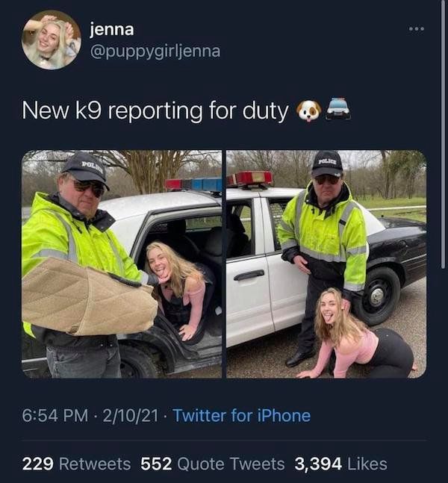Open the left photo with bite sleeve
The height and width of the screenshot is (483, 448).
click(122, 264)
